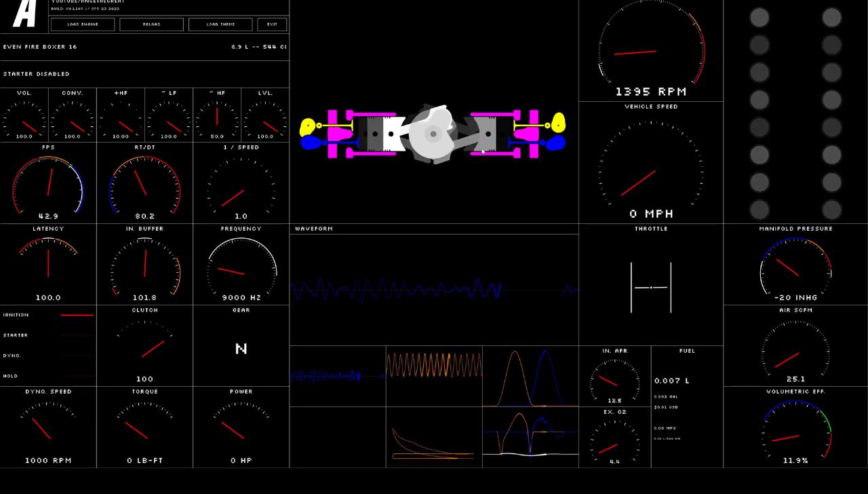Click the Frequency gauge
868x494 pixels.
coord(241,264)
